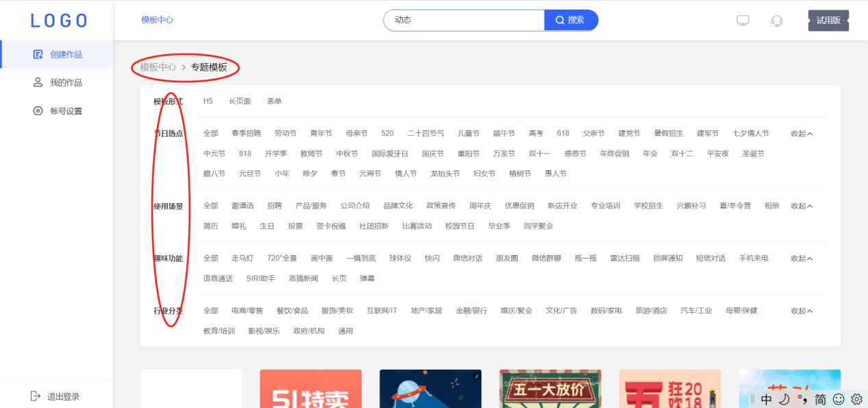The width and height of the screenshot is (868, 408).
Task: Click 模板中心 in the breadcrumb
Action: [x=158, y=67]
